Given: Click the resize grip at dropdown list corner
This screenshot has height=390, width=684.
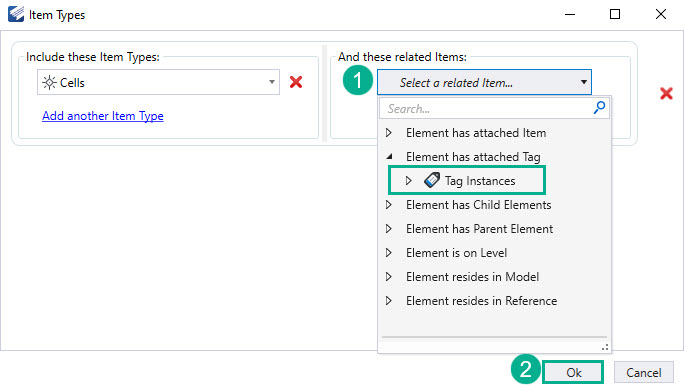Looking at the screenshot, I should click(x=605, y=347).
